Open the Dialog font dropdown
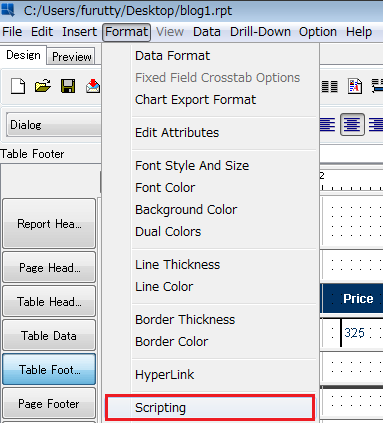Image resolution: width=383 pixels, height=423 pixels. 54,125
